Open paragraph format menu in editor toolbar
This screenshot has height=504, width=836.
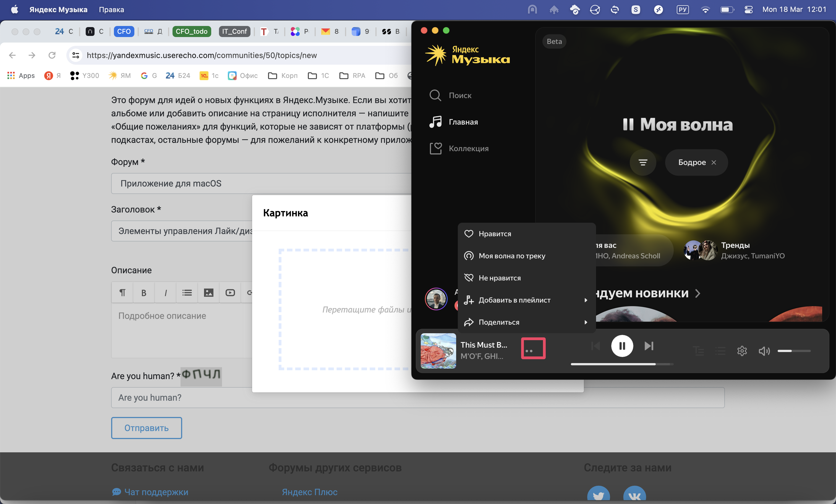click(x=122, y=292)
